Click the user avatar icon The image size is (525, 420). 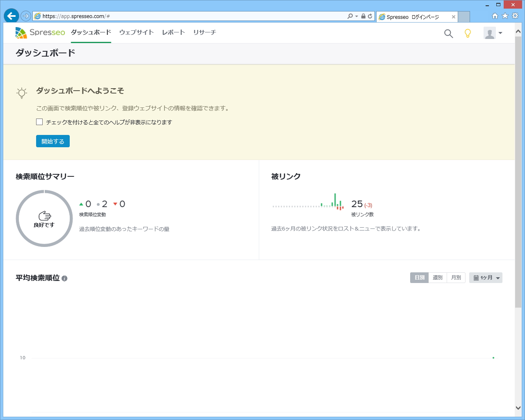pyautogui.click(x=490, y=34)
